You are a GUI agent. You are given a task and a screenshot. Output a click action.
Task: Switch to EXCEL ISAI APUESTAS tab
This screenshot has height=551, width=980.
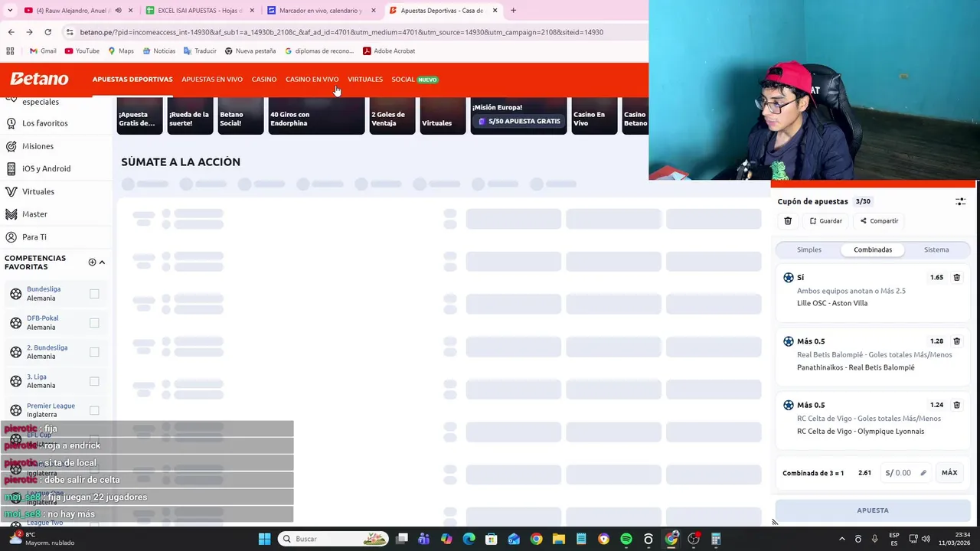pyautogui.click(x=200, y=11)
